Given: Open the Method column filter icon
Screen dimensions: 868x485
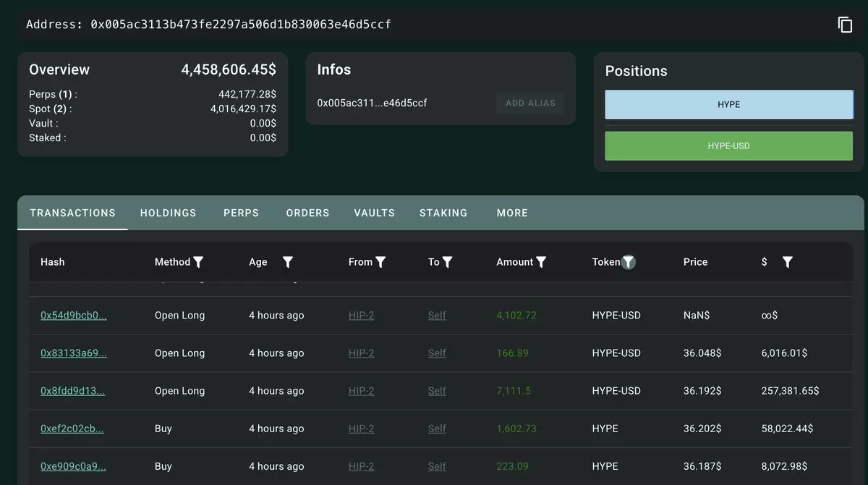Looking at the screenshot, I should tap(198, 262).
